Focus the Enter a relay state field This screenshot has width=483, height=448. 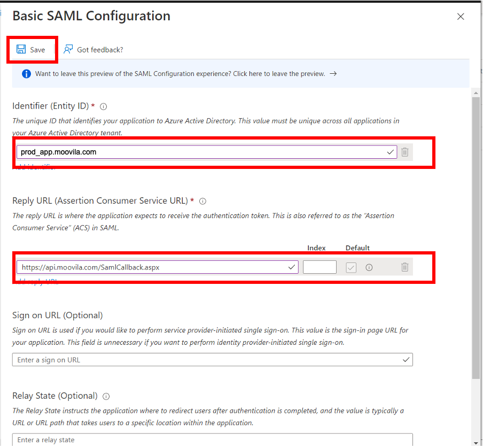[x=208, y=439]
